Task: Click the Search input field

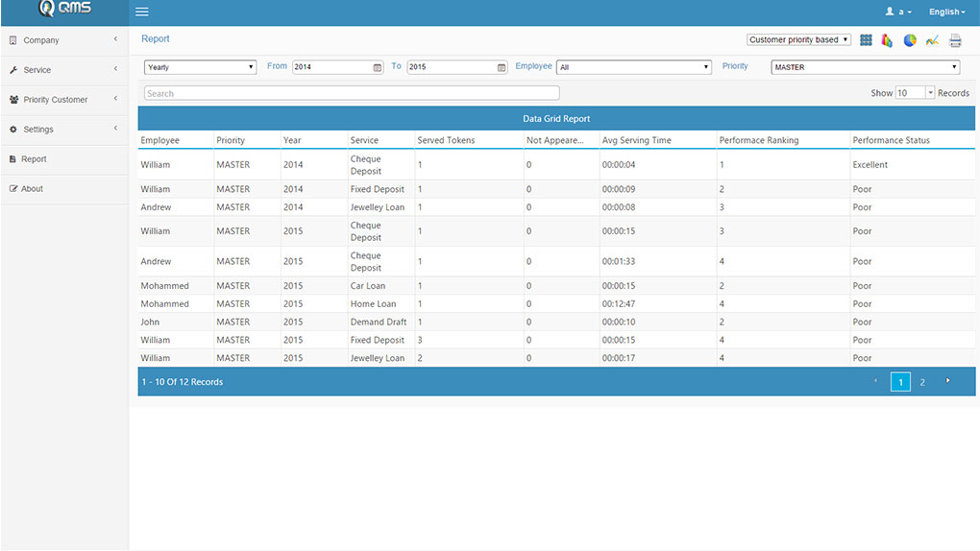Action: click(x=352, y=93)
